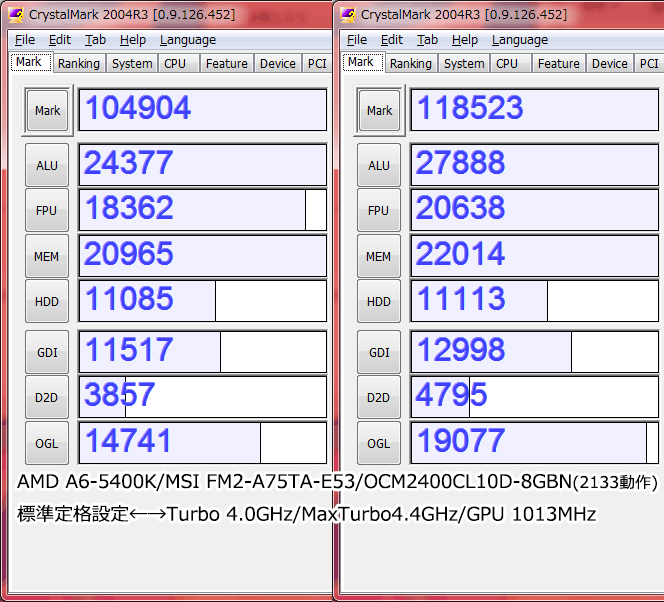
Task: Switch to Feature tab in right window
Action: (559, 64)
